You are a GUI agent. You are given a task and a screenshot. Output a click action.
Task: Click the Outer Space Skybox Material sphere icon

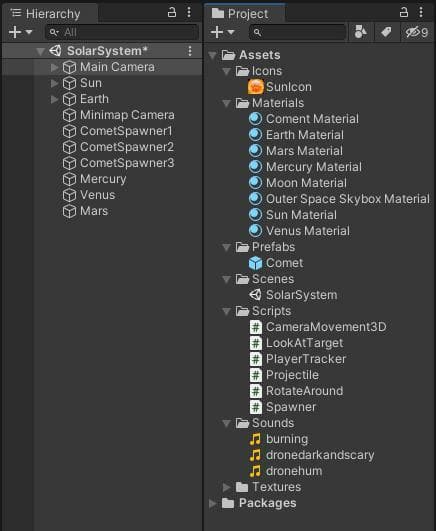255,199
